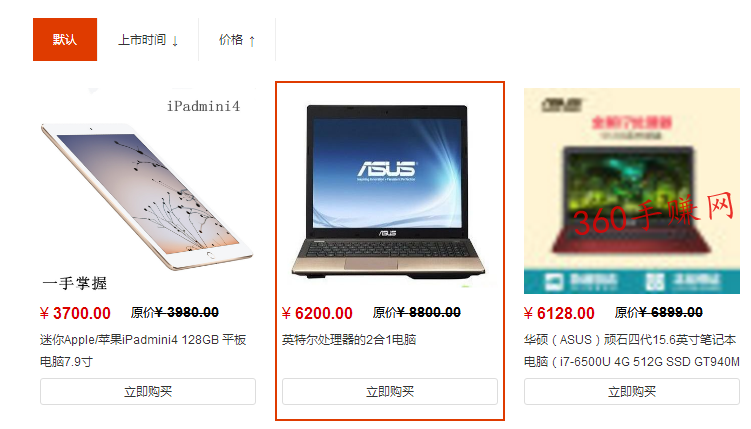Open the red ASUS 顽石 laptop image
751x429 pixels.
[632, 191]
